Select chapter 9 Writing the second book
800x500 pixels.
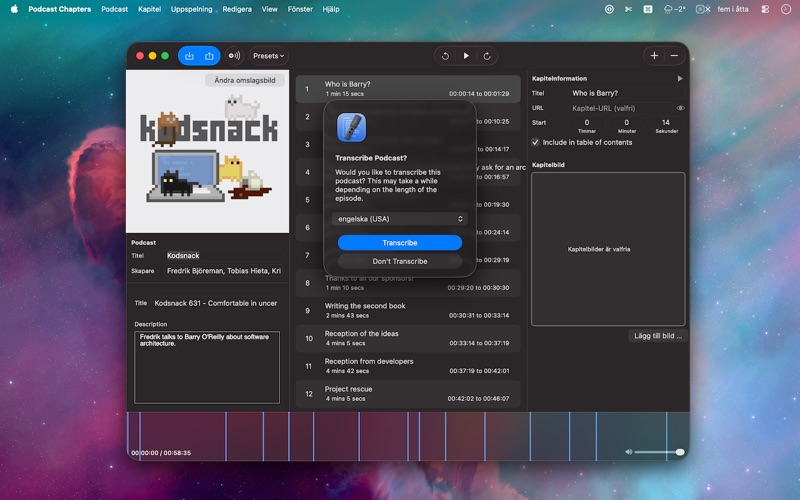coord(408,310)
